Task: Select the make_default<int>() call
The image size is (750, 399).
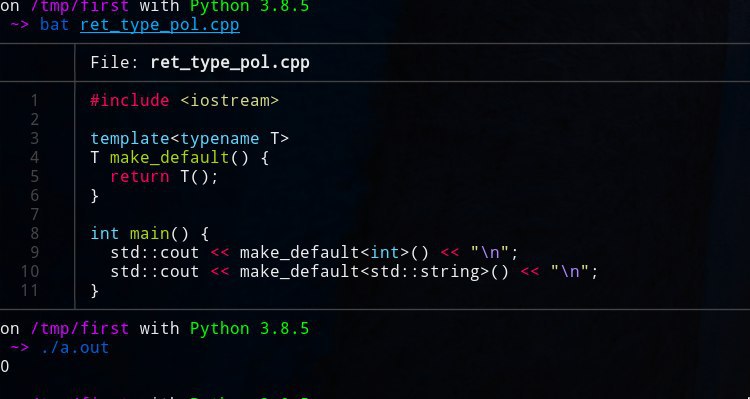Action: click(334, 253)
